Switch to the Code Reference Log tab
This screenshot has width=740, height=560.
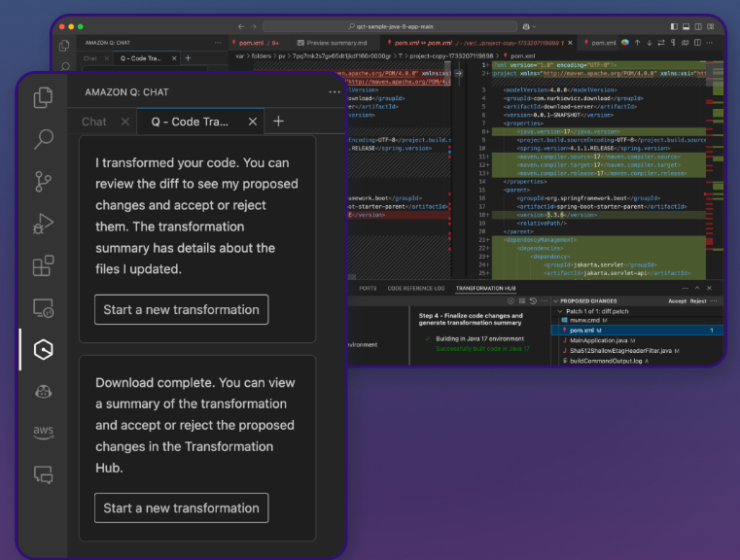pyautogui.click(x=415, y=289)
